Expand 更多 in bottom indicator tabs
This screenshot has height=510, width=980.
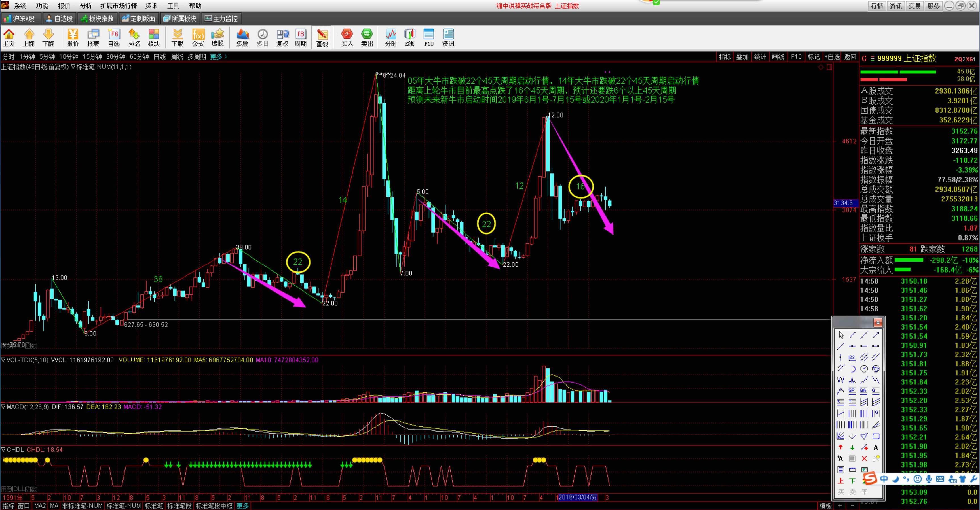(x=242, y=506)
